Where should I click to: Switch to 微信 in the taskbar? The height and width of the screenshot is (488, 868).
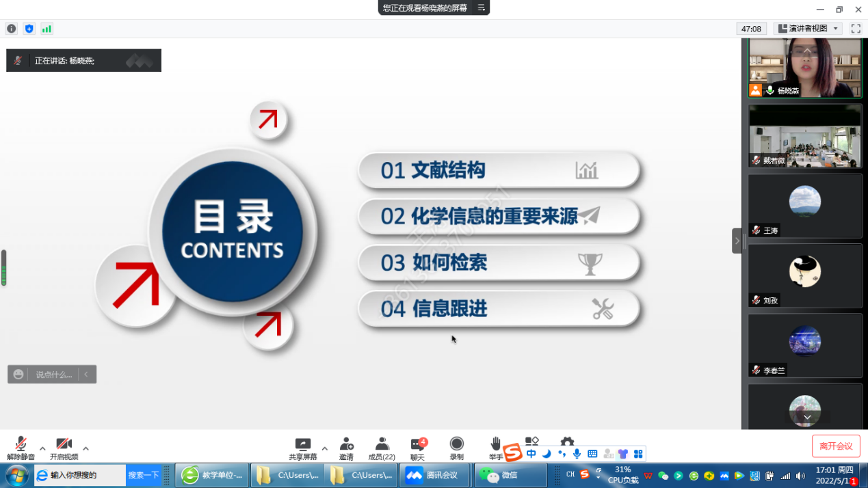tap(510, 475)
